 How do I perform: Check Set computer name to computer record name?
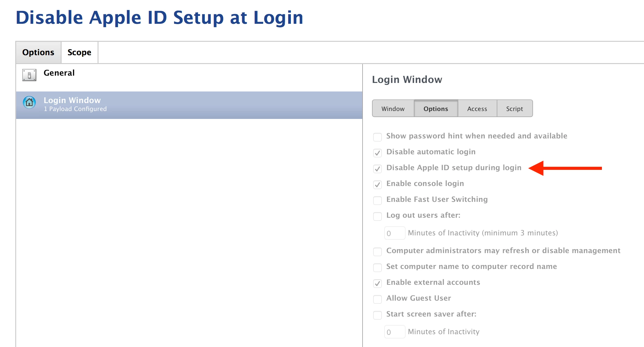pyautogui.click(x=377, y=267)
